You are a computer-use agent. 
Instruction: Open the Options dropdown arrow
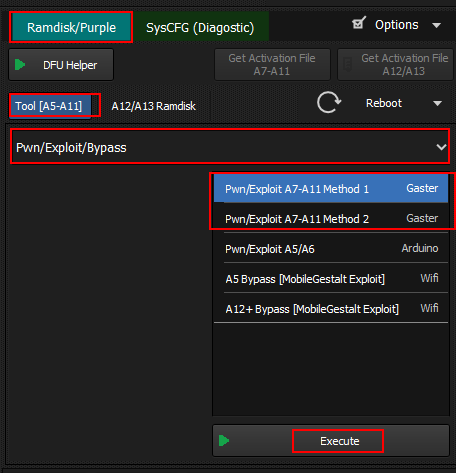436,25
